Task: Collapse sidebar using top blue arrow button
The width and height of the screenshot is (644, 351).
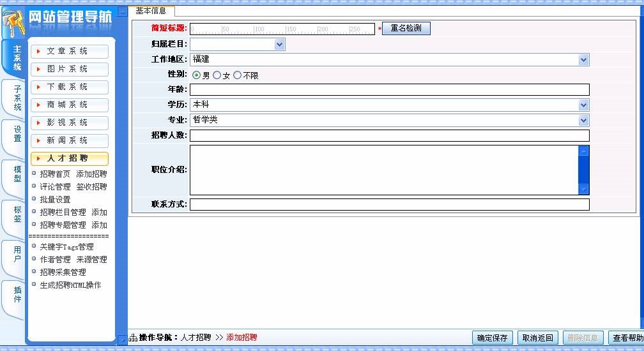Action: pos(122,11)
